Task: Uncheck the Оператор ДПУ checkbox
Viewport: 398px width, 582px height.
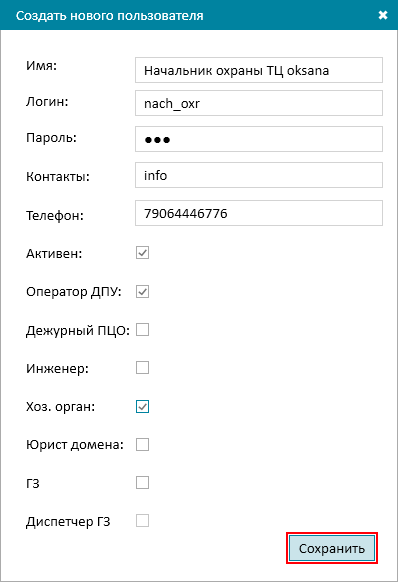Action: tap(143, 291)
